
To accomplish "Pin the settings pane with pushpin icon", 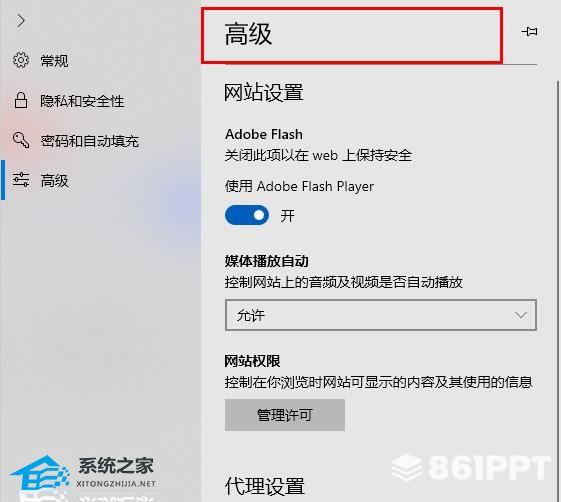I will tap(530, 31).
